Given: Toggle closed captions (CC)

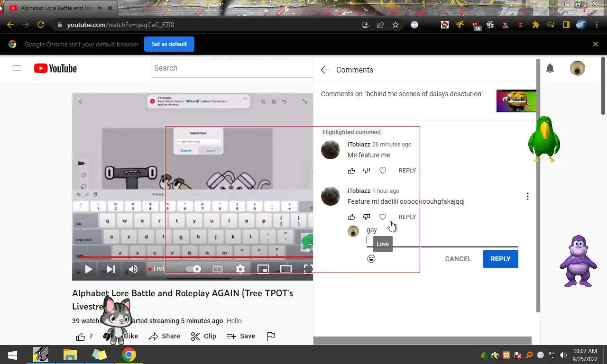Looking at the screenshot, I should point(218,269).
